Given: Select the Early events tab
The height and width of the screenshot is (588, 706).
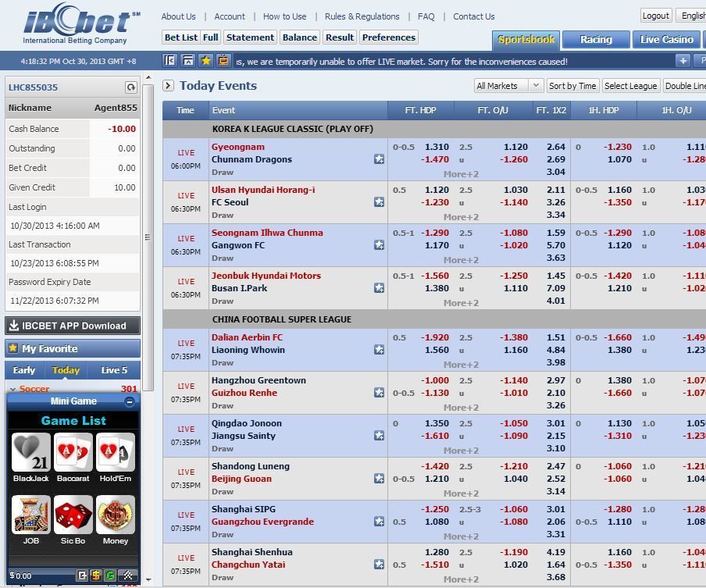Looking at the screenshot, I should click(24, 370).
